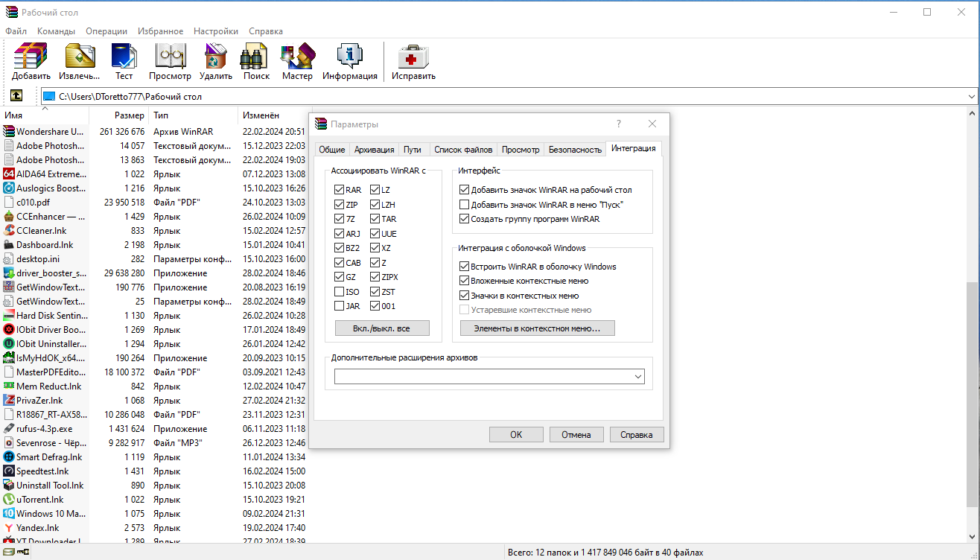Click the Вкл./выкл. все button
The image size is (980, 560).
tap(381, 328)
